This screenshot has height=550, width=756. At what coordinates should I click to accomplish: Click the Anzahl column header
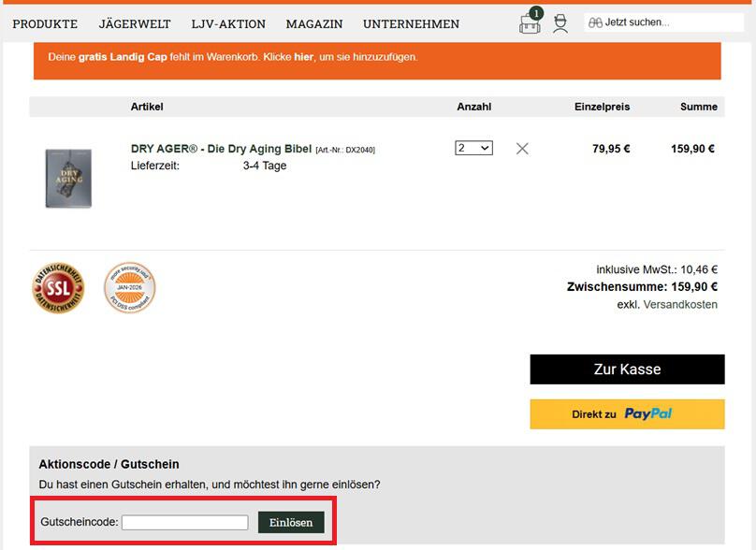click(x=474, y=107)
